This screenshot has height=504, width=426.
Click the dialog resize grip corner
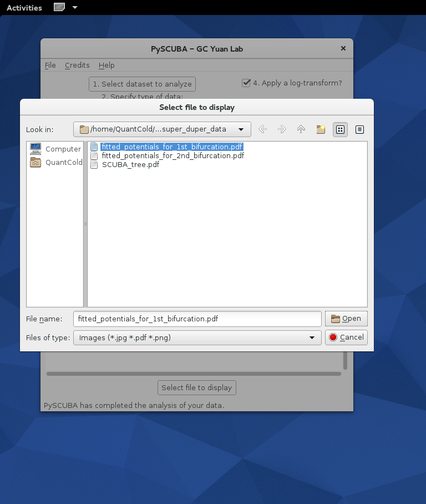[371, 349]
